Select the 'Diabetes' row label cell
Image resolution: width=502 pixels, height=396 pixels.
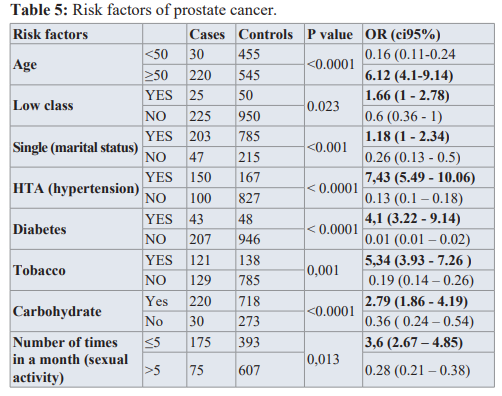(39, 229)
